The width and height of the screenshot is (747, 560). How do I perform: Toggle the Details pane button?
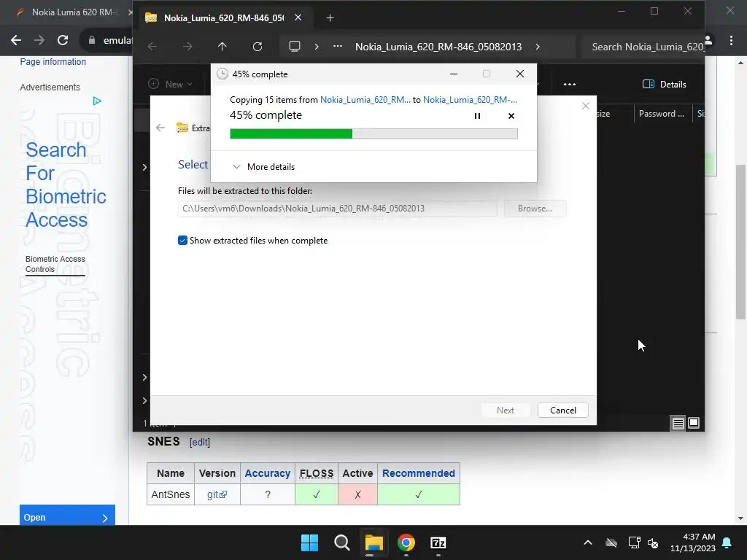click(x=664, y=85)
